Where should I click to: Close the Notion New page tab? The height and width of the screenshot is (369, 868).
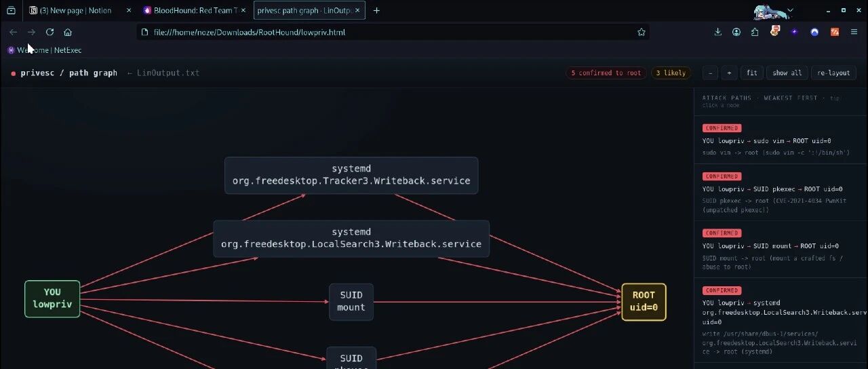(129, 10)
